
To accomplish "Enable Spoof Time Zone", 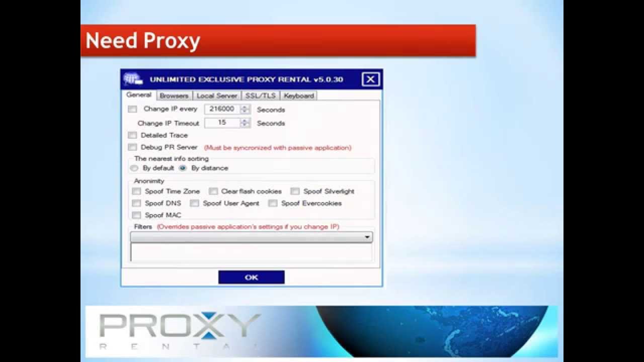I will coord(136,191).
